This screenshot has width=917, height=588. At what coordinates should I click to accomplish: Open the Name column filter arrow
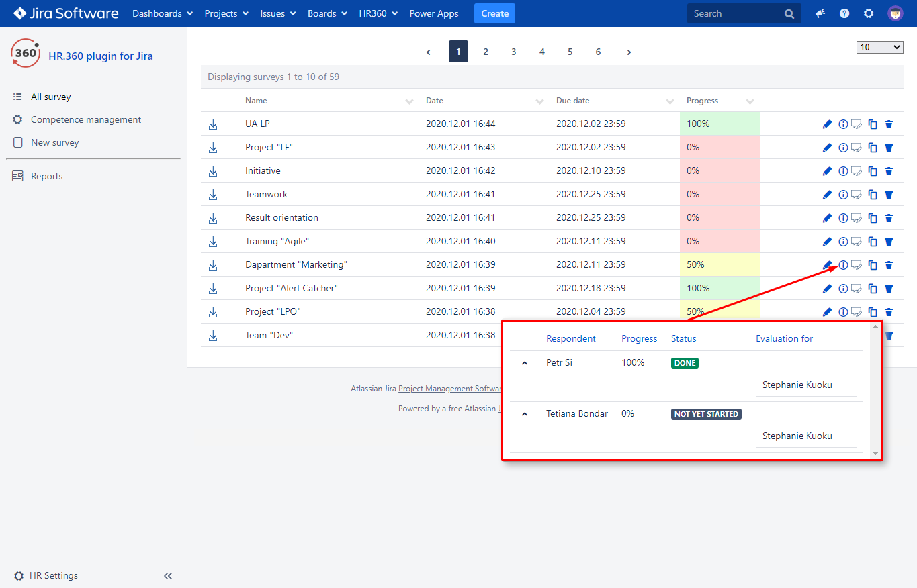point(410,101)
